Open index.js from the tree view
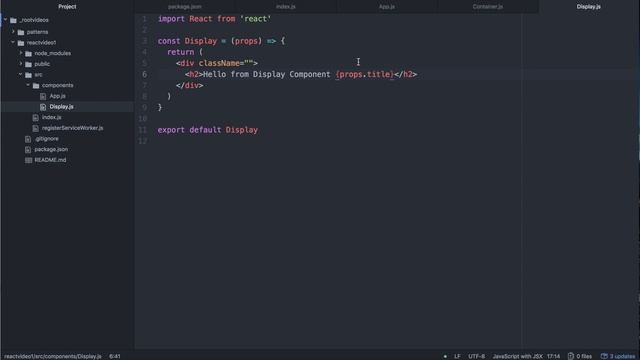The height and width of the screenshot is (360, 640). 51,117
